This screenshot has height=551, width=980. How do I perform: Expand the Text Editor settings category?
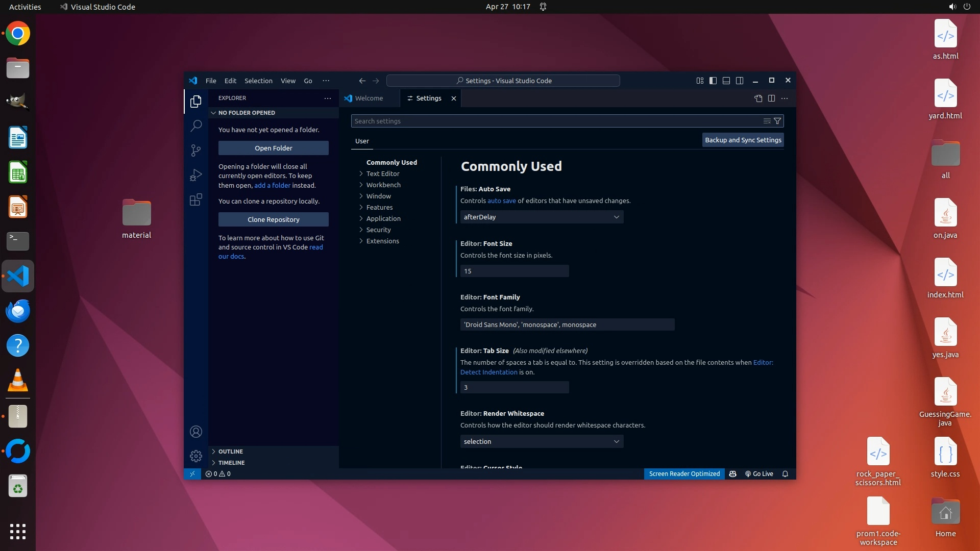click(x=383, y=173)
